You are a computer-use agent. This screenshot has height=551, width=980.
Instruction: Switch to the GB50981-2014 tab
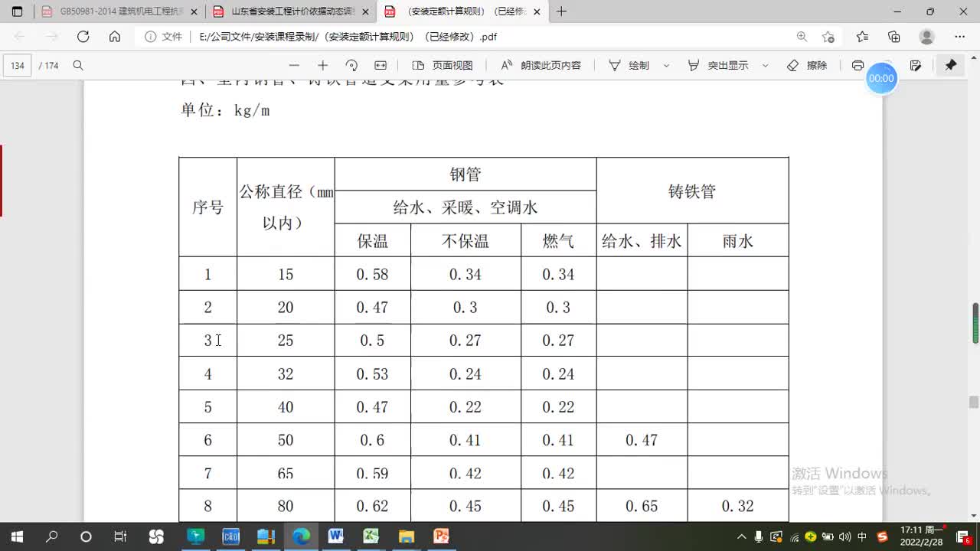pyautogui.click(x=119, y=11)
